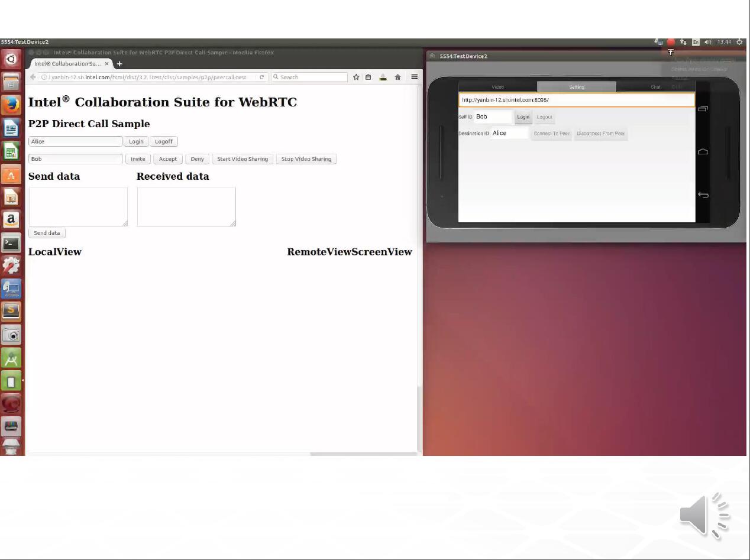750x560 pixels.
Task: Open the Ubuntu Dash search launcher
Action: click(x=11, y=59)
